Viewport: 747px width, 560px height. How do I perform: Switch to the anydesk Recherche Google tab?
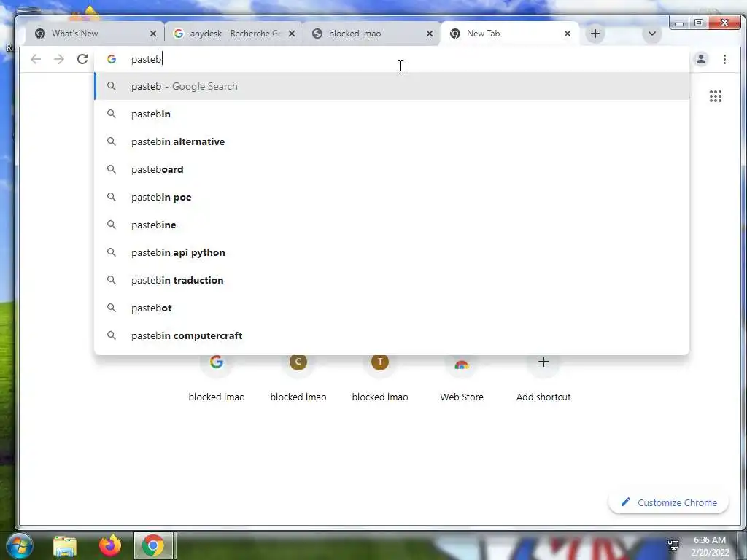click(234, 34)
